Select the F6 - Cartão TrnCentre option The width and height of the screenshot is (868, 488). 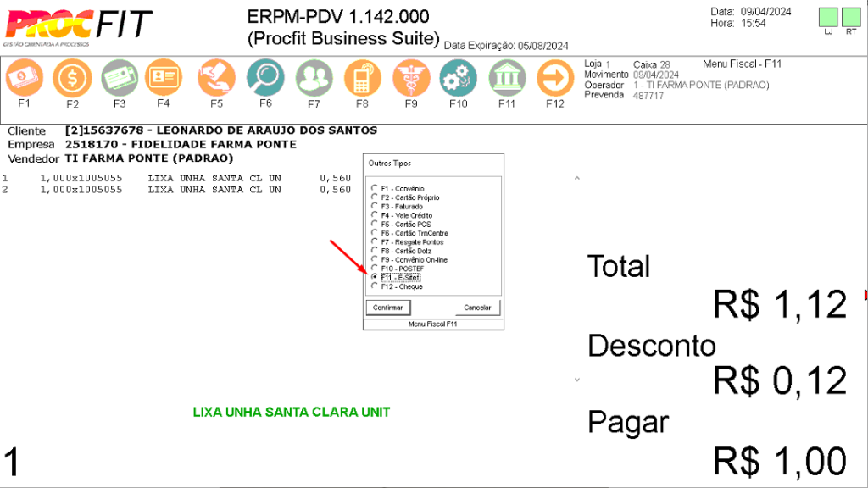tap(409, 233)
